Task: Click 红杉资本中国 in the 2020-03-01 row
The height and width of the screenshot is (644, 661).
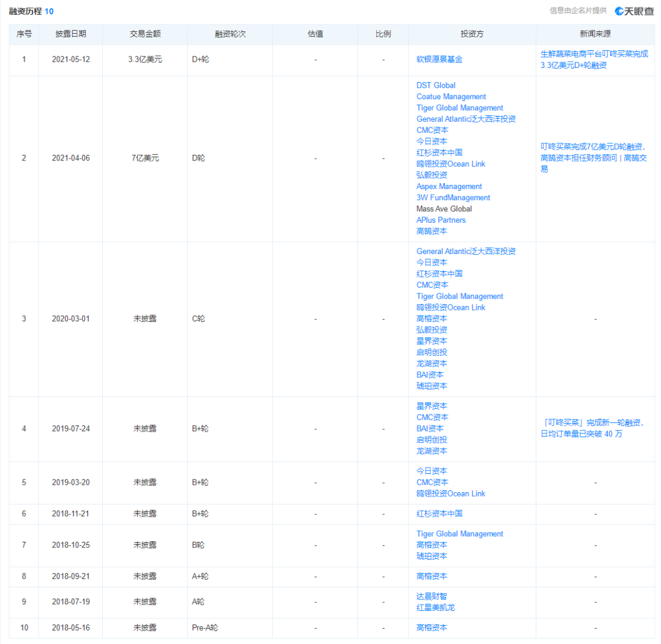Action: (x=439, y=274)
